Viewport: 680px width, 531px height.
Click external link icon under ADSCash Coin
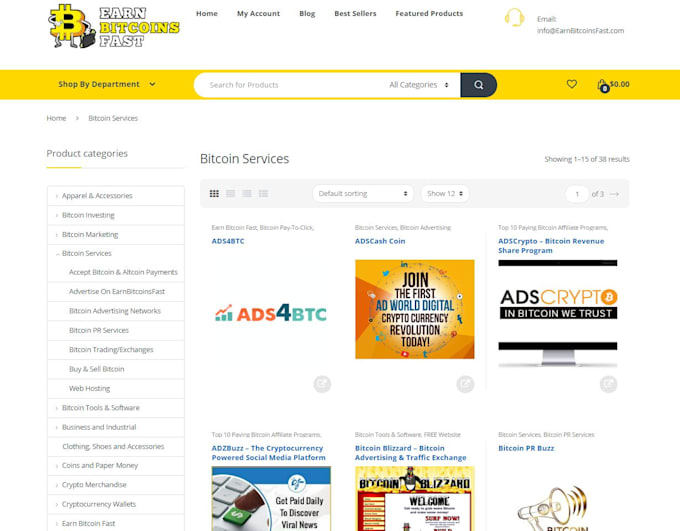coord(465,384)
